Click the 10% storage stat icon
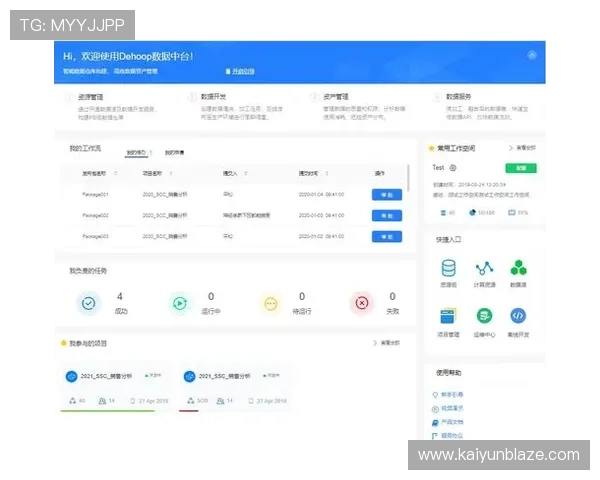The width and height of the screenshot is (600, 480). [511, 212]
